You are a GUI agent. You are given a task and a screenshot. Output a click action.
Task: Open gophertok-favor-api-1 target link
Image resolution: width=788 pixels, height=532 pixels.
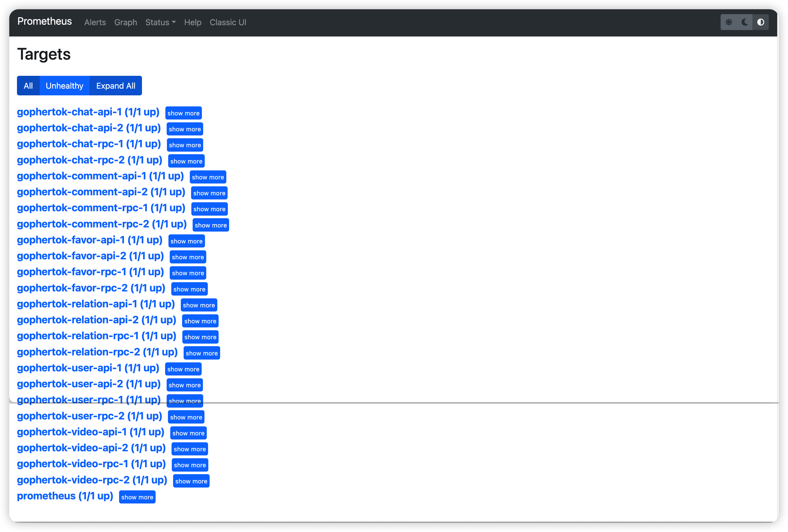pos(89,240)
